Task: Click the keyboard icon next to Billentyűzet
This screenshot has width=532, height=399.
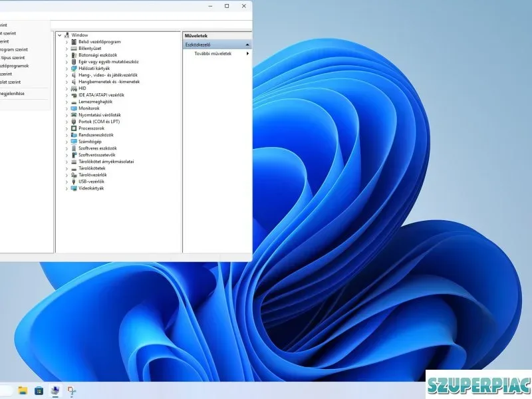Action: [74, 49]
